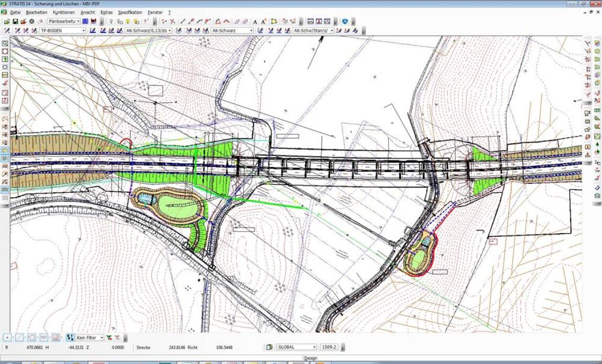Open the Bearbeiten menu
602x364 pixels.
coord(36,12)
